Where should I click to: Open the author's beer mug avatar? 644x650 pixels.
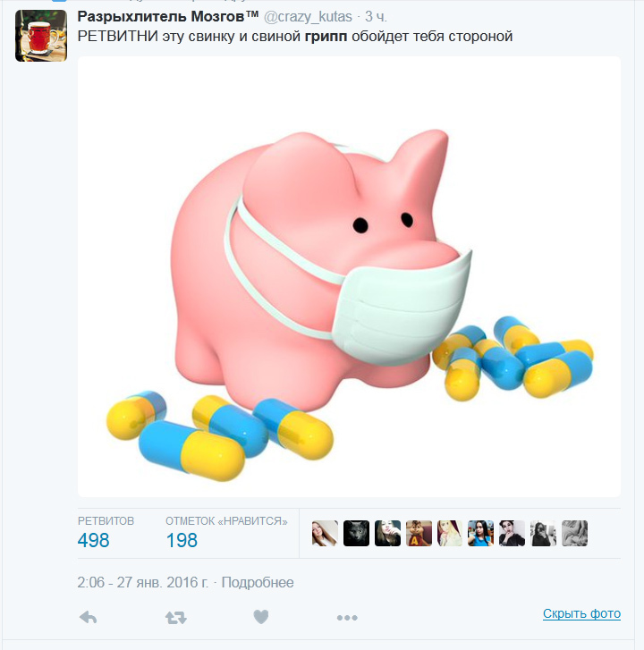41,36
